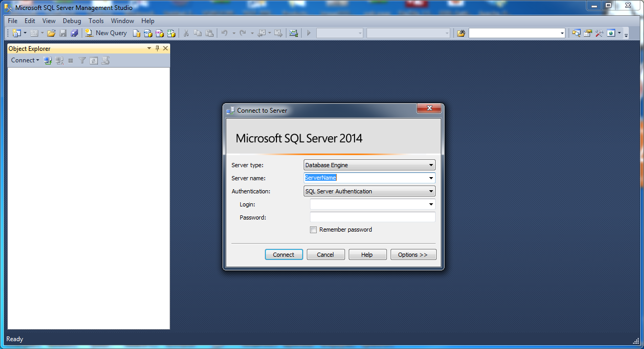Click the Database Engine Query icon

point(136,33)
